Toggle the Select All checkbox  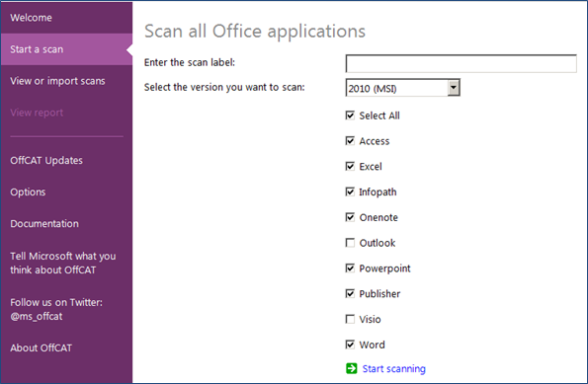click(350, 115)
